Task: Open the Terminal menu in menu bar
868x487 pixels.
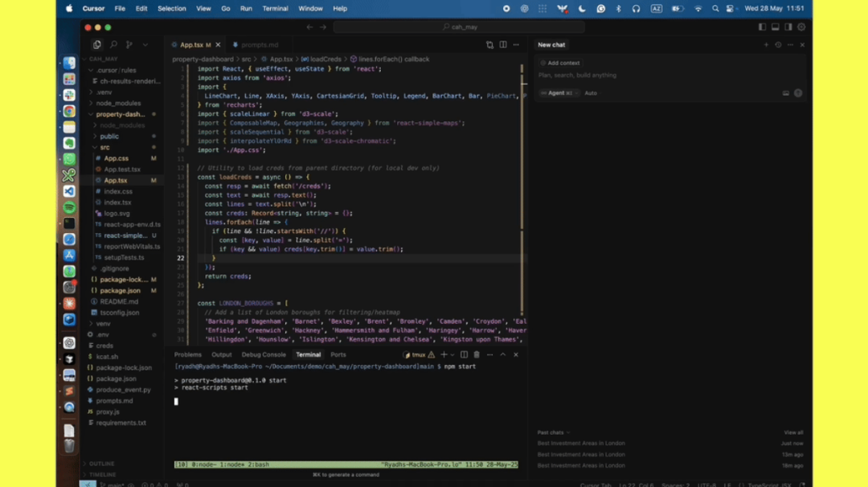Action: [x=275, y=8]
